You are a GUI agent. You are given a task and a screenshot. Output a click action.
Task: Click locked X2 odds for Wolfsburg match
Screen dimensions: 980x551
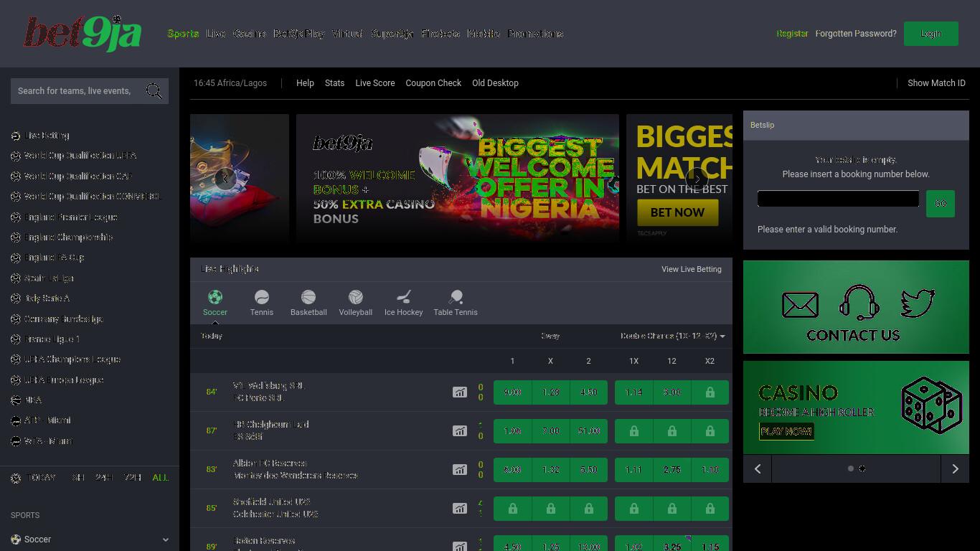coord(710,392)
